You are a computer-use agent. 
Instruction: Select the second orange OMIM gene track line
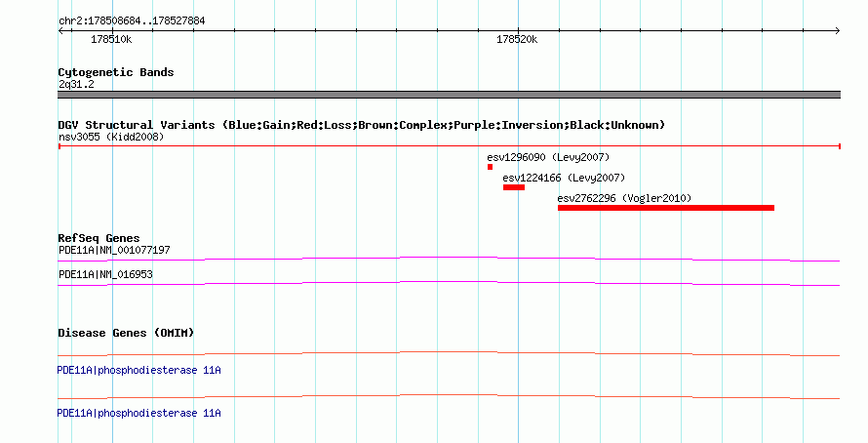[x=449, y=396]
